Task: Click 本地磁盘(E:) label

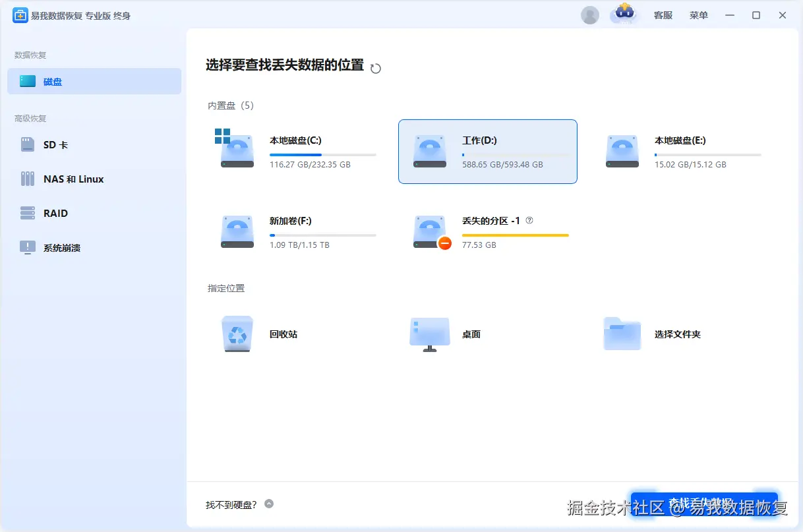Action: (680, 140)
